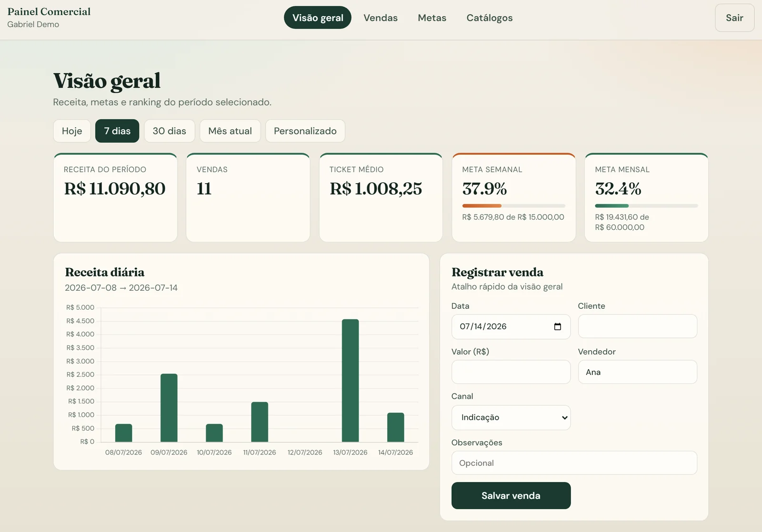Click the date range 2026-07-08 → 2026-07-14
Image resolution: width=762 pixels, height=532 pixels.
coord(121,288)
